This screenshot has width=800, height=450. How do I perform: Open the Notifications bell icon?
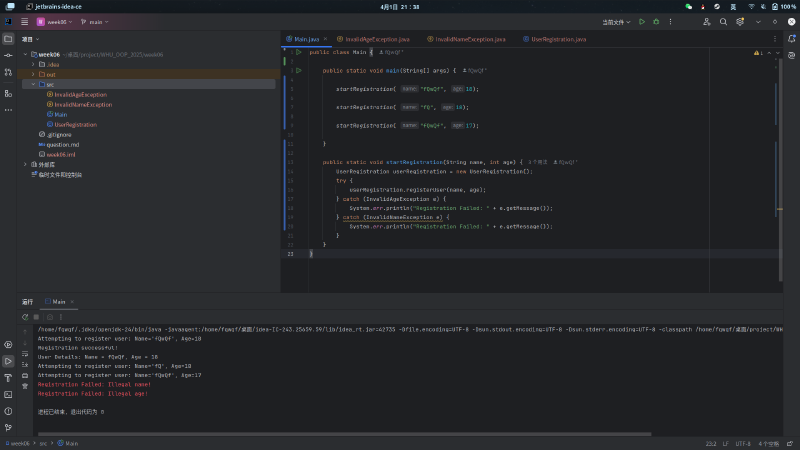[x=791, y=39]
